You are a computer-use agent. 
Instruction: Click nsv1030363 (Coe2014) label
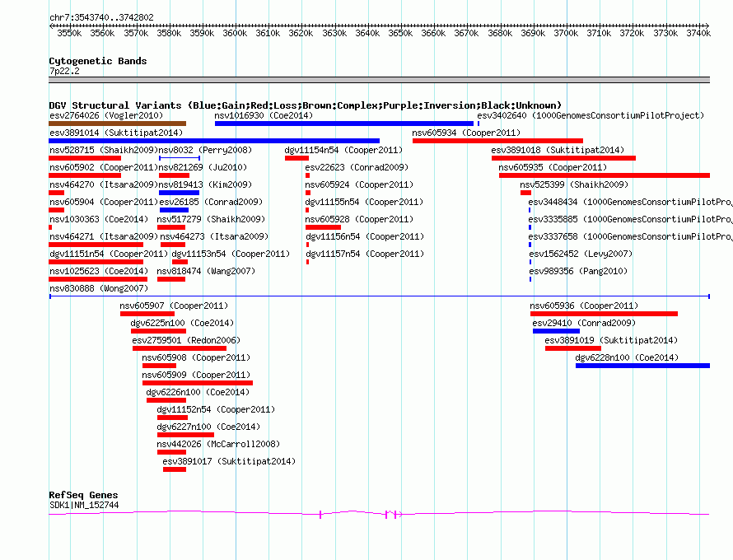[99, 219]
